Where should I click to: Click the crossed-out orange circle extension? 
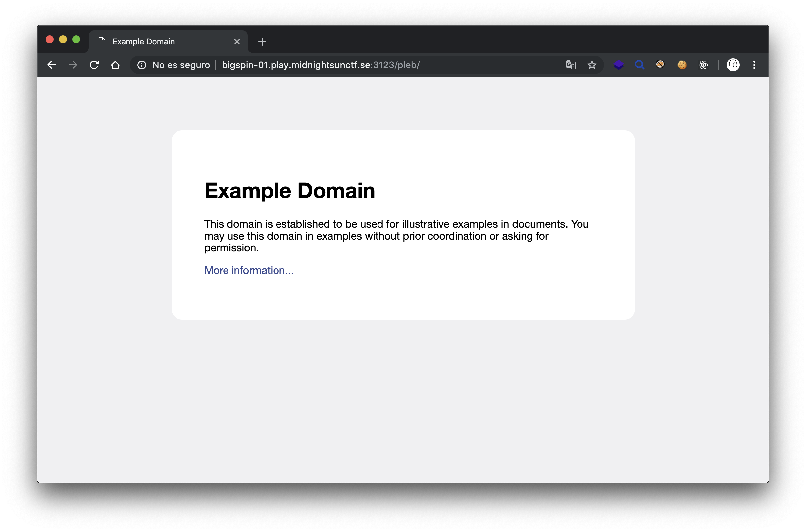pyautogui.click(x=660, y=64)
